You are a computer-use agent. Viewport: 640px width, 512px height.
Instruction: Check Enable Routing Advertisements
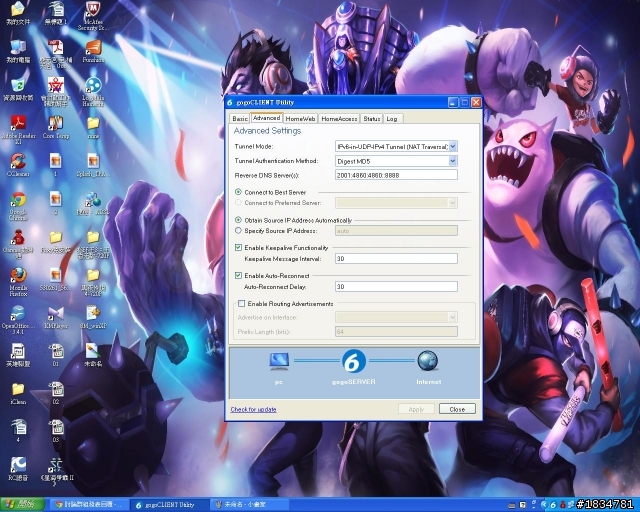(x=242, y=303)
